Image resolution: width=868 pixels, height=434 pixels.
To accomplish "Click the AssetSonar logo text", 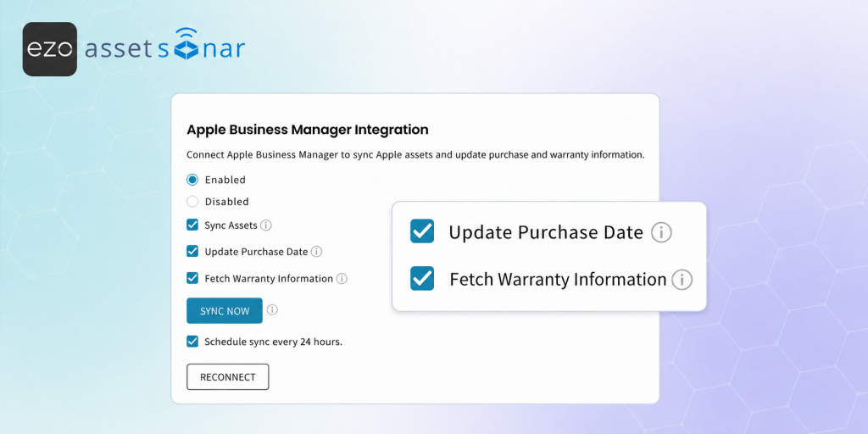I will (164, 45).
